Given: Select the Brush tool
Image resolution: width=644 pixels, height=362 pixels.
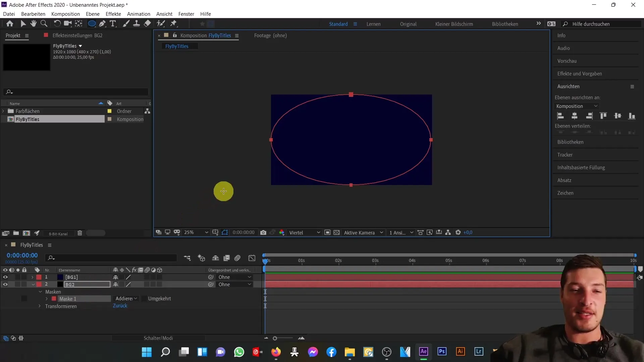Looking at the screenshot, I should [x=126, y=23].
